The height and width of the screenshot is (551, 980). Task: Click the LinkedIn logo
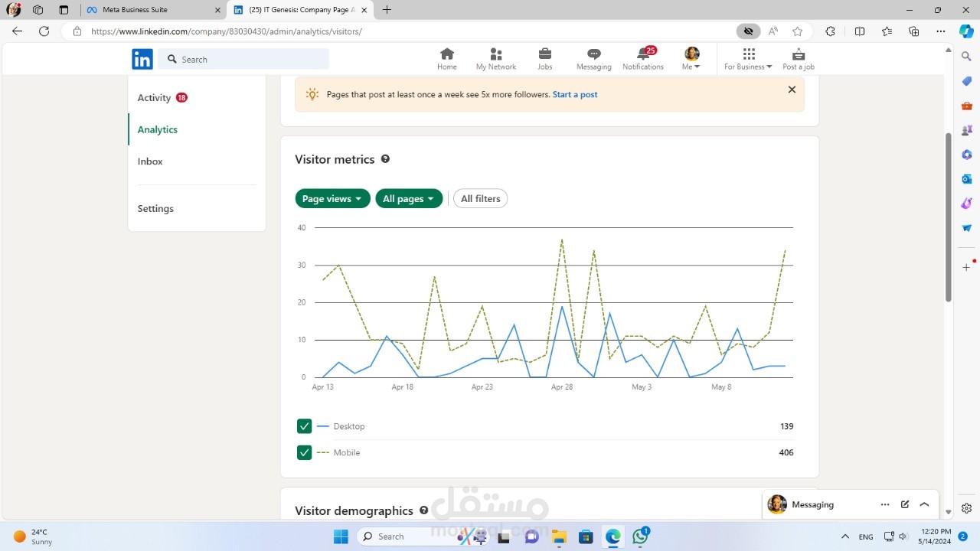coord(142,60)
